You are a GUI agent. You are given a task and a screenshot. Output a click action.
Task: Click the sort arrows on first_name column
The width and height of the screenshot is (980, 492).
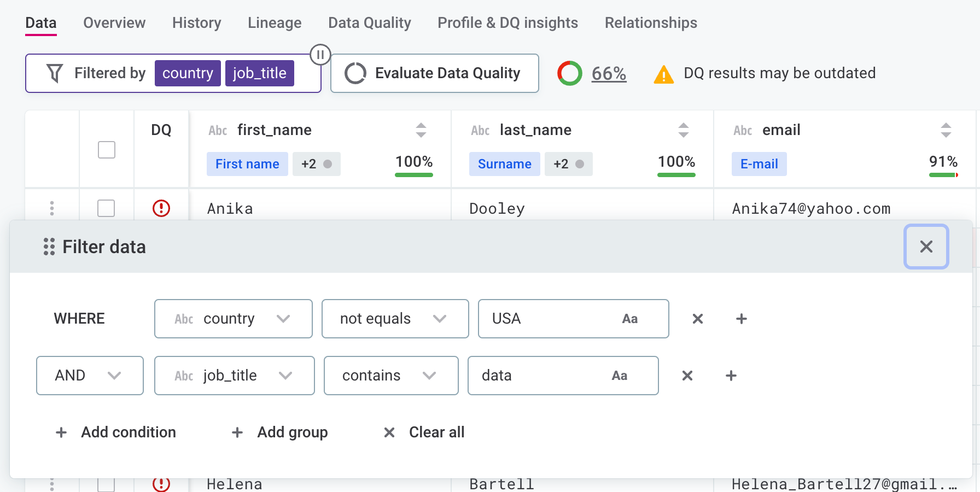pyautogui.click(x=421, y=130)
